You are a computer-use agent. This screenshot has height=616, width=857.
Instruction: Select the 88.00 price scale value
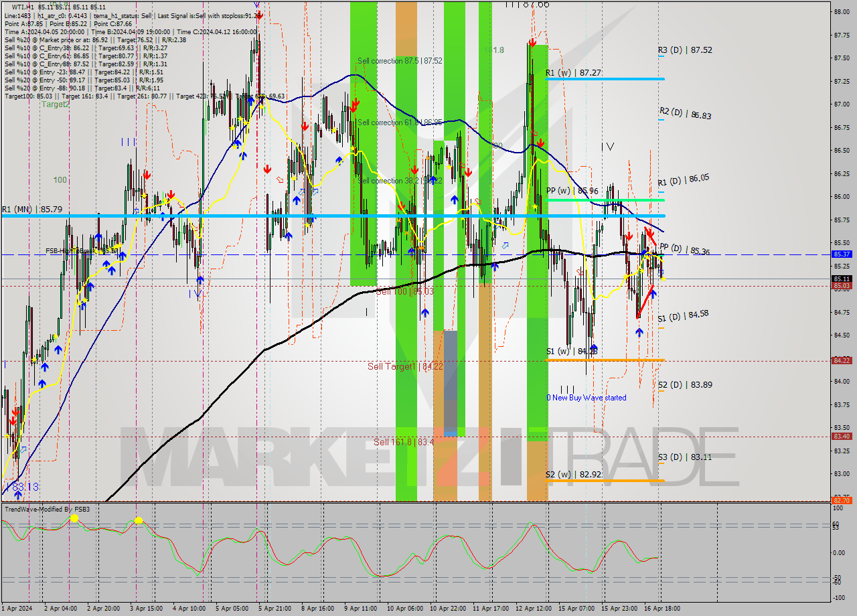pos(842,12)
